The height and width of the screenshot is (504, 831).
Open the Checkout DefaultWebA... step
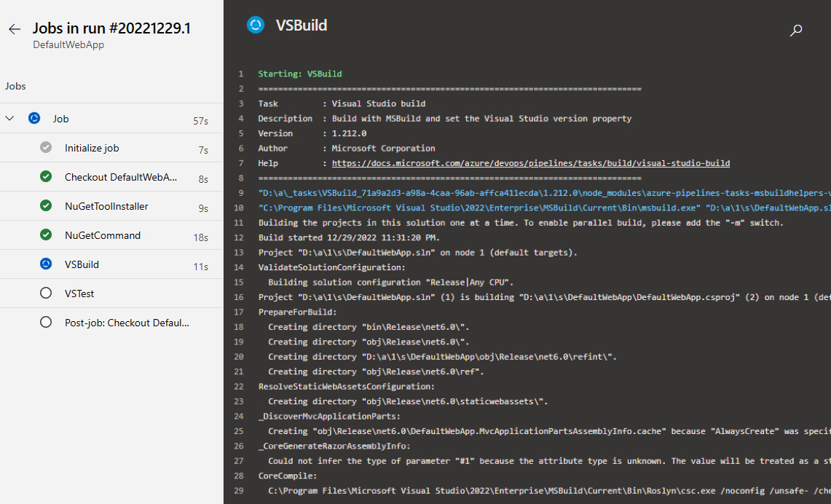pos(111,176)
